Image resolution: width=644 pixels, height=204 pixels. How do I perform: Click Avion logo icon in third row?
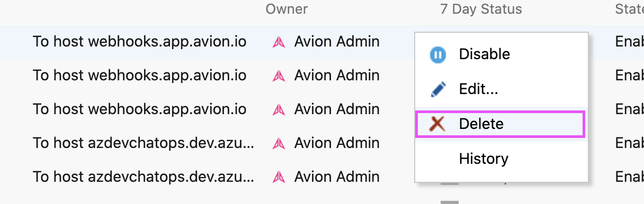click(279, 110)
